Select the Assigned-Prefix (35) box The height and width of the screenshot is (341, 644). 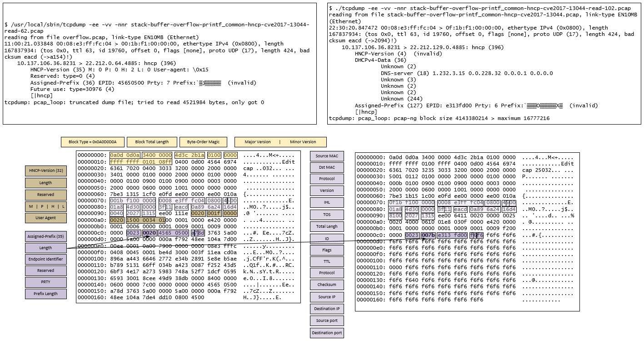pos(46,236)
